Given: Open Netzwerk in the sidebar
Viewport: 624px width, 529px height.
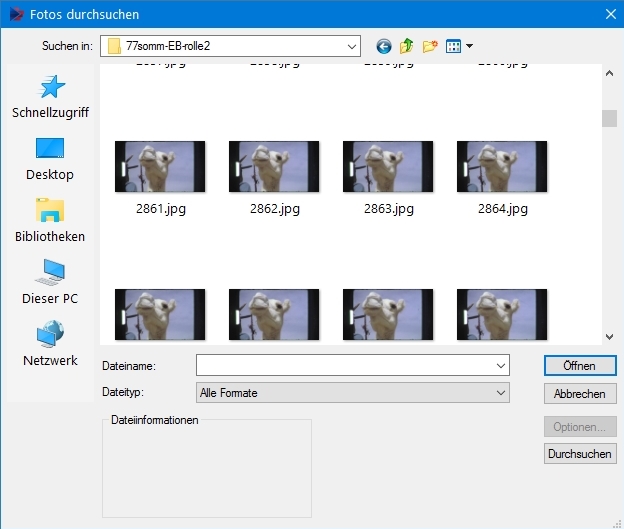Looking at the screenshot, I should (50, 344).
